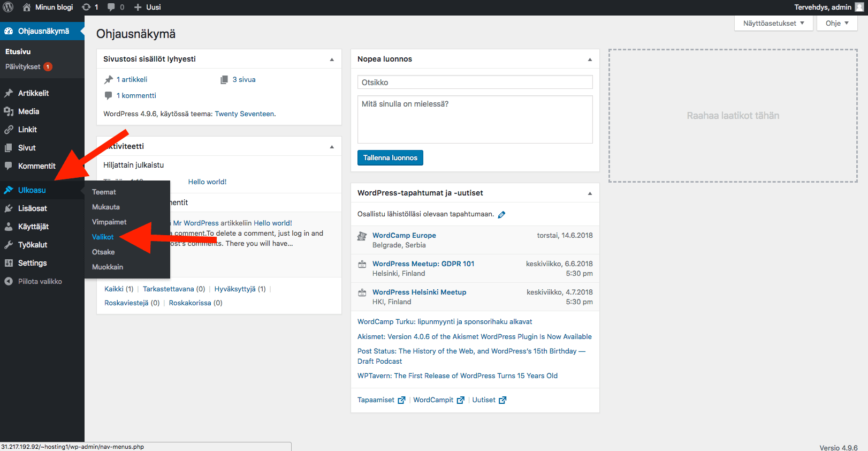Select Valikot in the Ulkoasu submenu
The image size is (868, 451).
[103, 237]
